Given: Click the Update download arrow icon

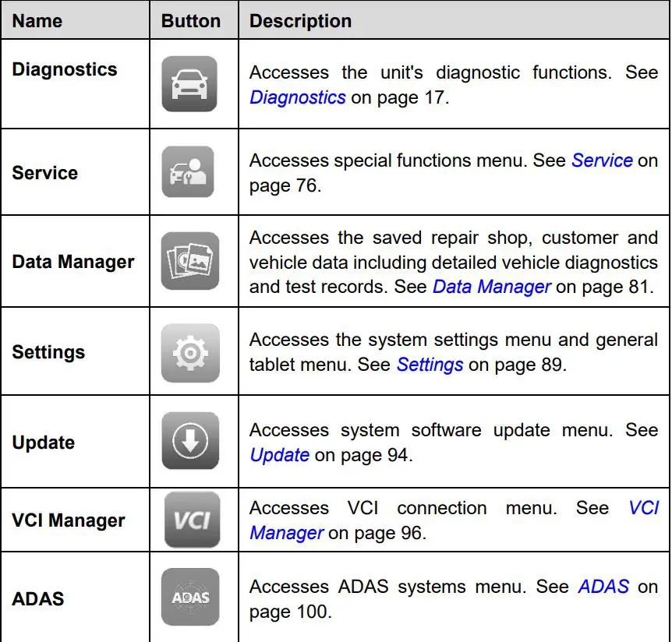Looking at the screenshot, I should tap(190, 441).
